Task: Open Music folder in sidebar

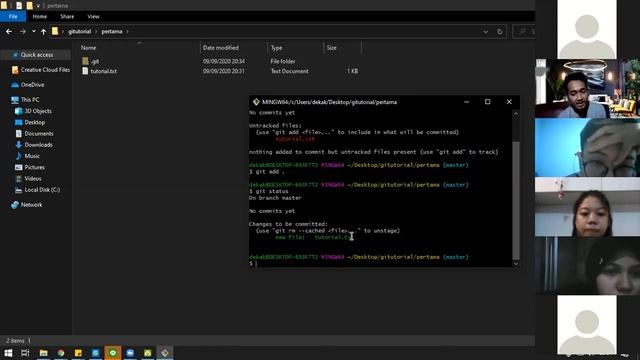Action: [x=31, y=156]
